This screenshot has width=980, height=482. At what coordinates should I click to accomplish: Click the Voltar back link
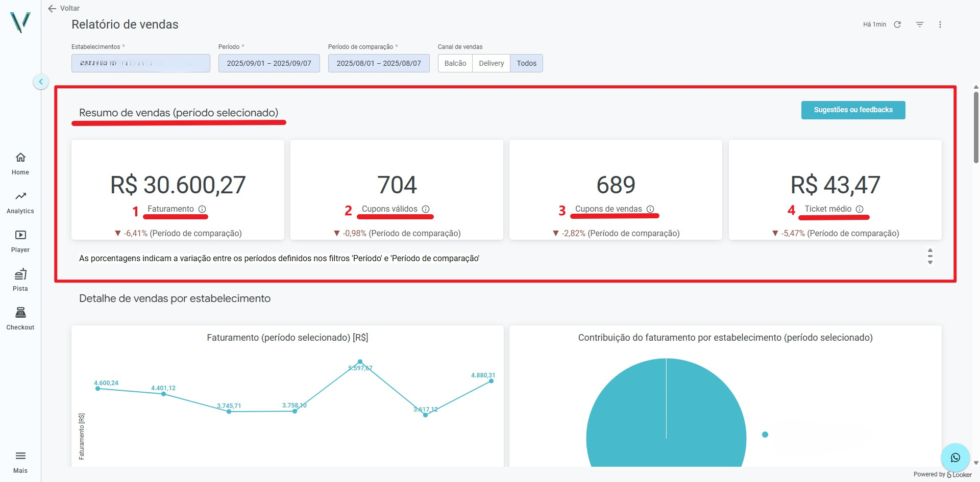click(x=64, y=8)
